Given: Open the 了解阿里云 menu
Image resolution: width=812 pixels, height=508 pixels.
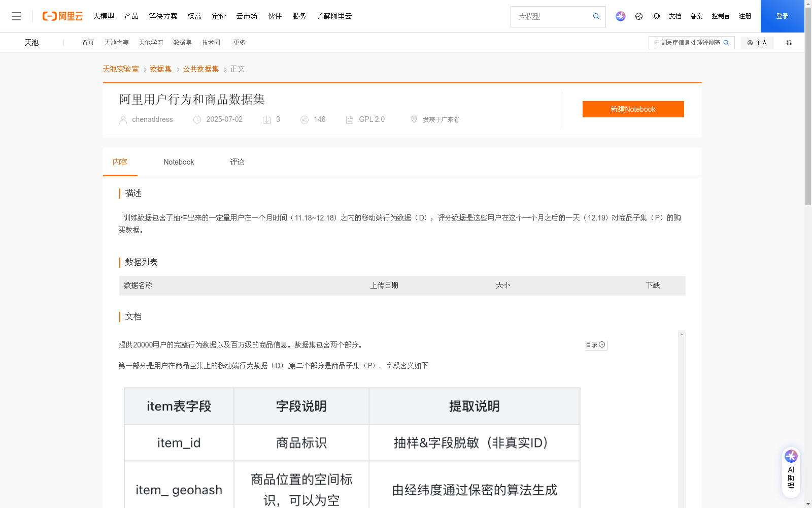Looking at the screenshot, I should [x=334, y=16].
